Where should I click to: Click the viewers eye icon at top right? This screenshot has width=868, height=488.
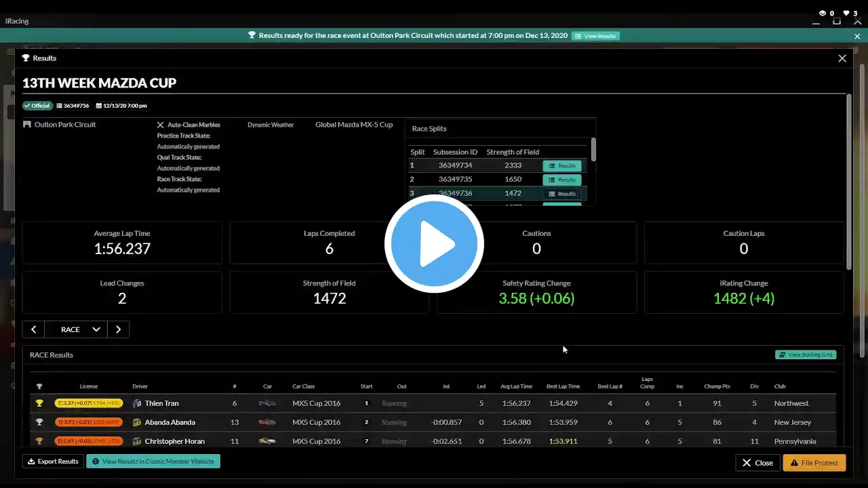point(823,13)
